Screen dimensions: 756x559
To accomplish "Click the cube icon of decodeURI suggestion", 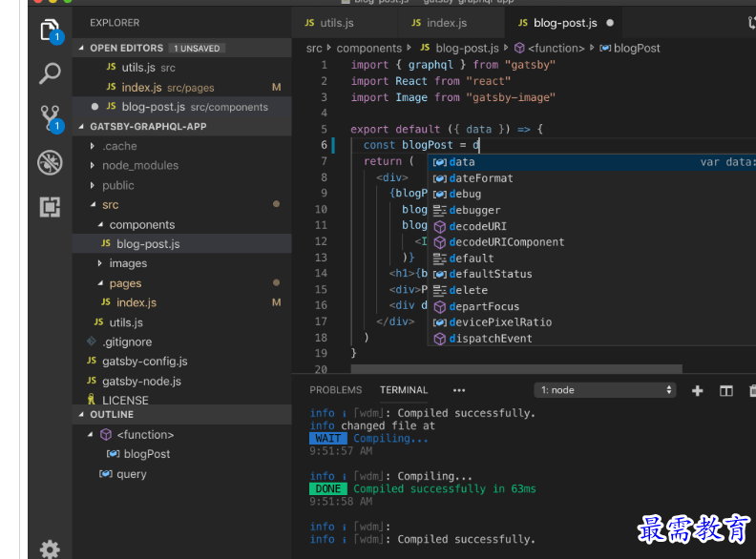I will [439, 226].
